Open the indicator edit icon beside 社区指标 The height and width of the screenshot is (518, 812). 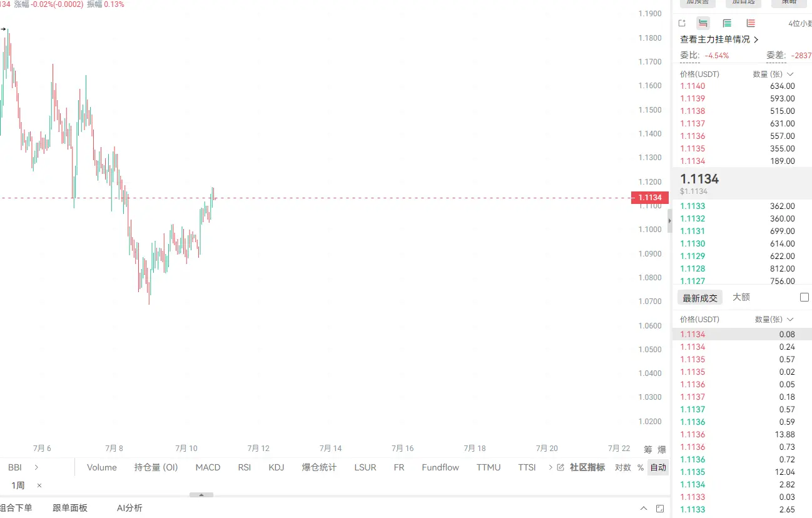point(561,467)
